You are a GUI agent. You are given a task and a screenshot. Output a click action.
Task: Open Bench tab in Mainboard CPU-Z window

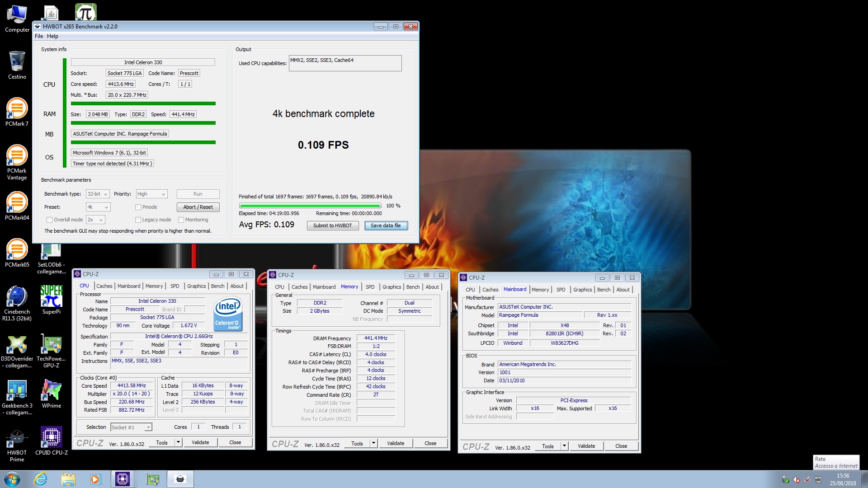604,290
